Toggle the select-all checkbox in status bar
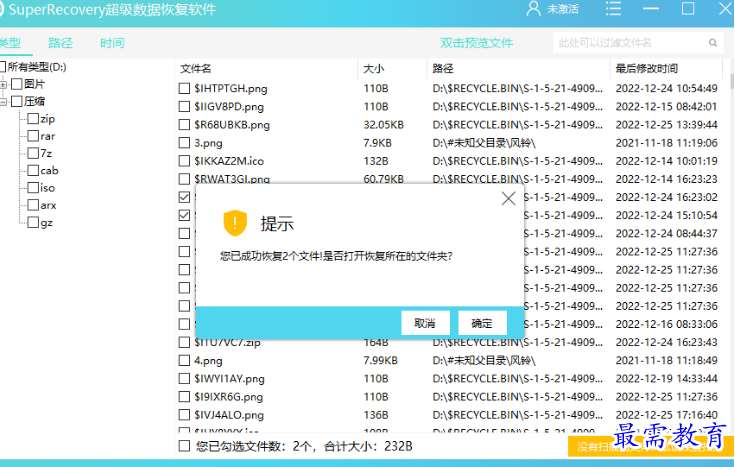This screenshot has height=467, width=735. tap(184, 446)
